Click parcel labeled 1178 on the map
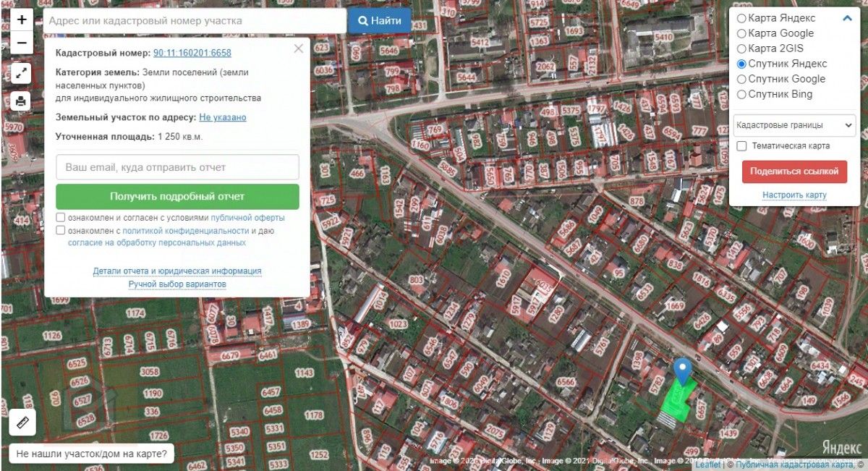The image size is (868, 471). tap(314, 415)
